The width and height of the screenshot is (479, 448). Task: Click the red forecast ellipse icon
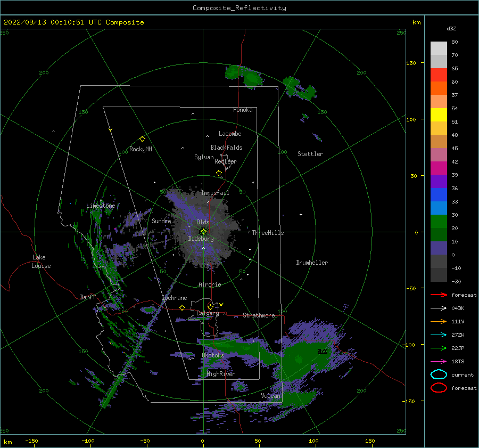click(x=439, y=388)
